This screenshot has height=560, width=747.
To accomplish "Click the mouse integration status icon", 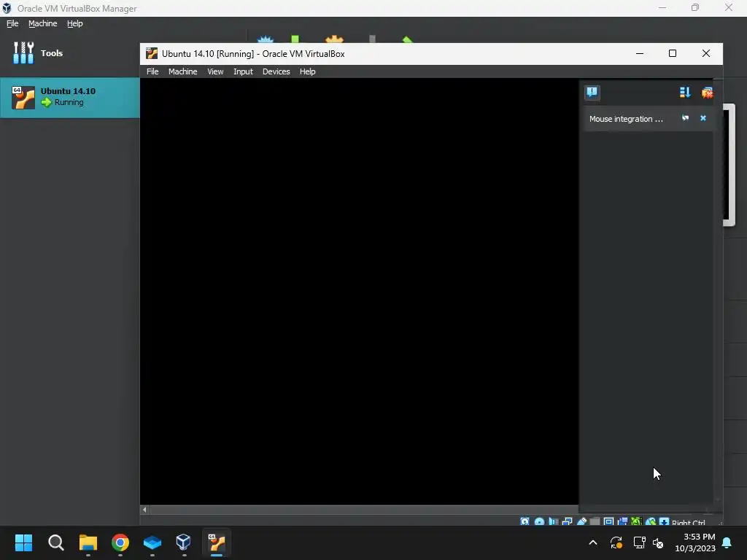I will (651, 521).
